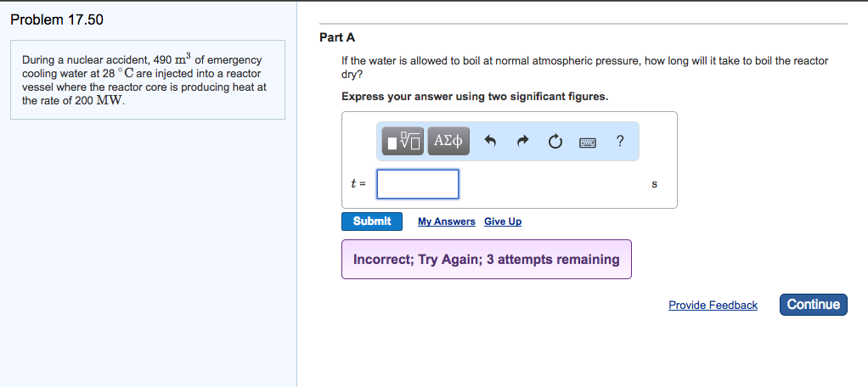Click the nuclear accident problem statement

click(144, 80)
